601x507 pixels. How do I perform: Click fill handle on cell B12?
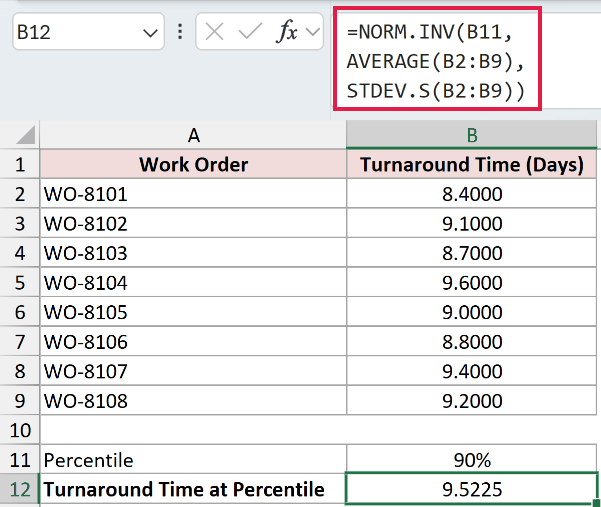pos(596,503)
